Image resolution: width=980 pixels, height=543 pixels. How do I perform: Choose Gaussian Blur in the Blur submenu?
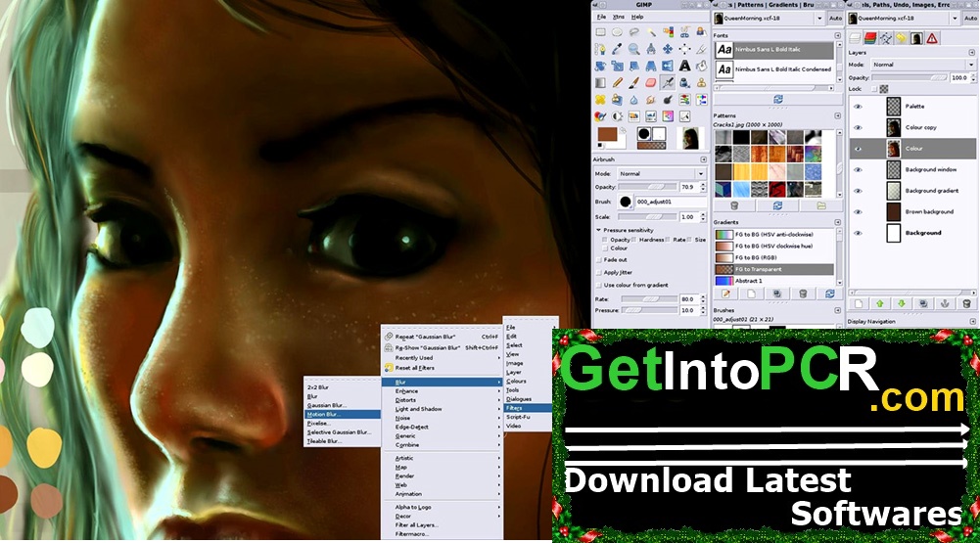343,405
